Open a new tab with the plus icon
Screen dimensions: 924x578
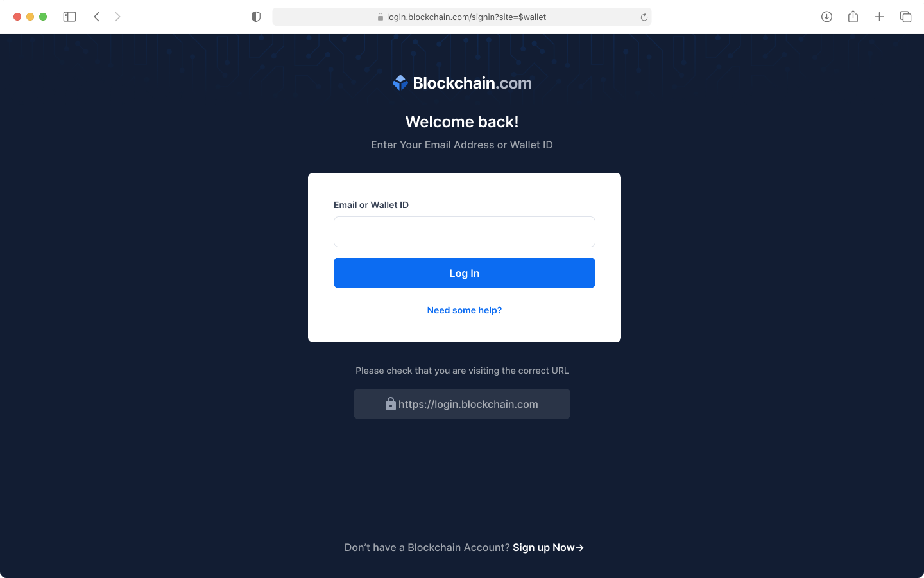(879, 17)
